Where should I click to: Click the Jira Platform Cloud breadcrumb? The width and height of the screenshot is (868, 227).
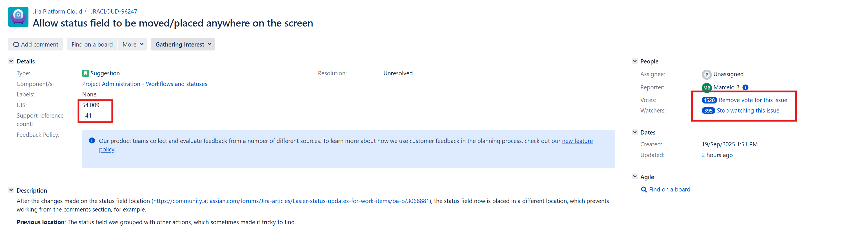click(57, 11)
